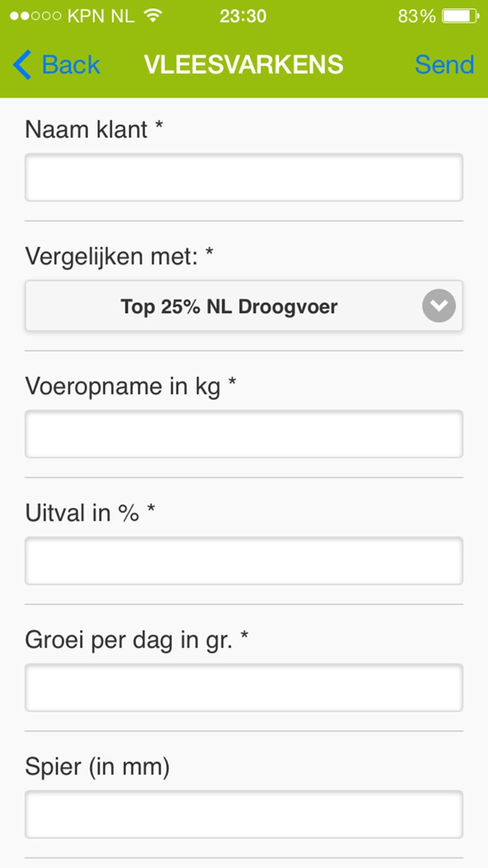Tap the battery icon in status bar

point(460,15)
